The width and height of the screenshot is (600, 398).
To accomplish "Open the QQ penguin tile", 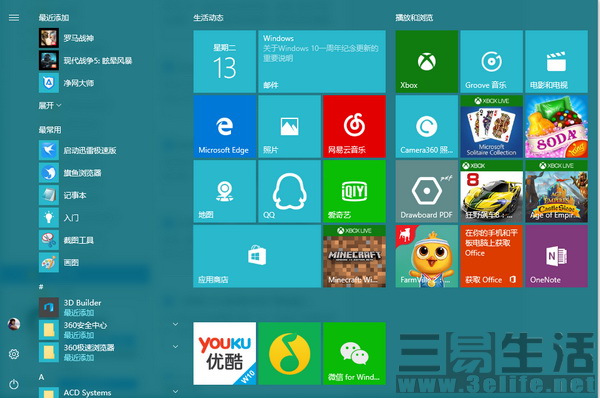I will (289, 191).
